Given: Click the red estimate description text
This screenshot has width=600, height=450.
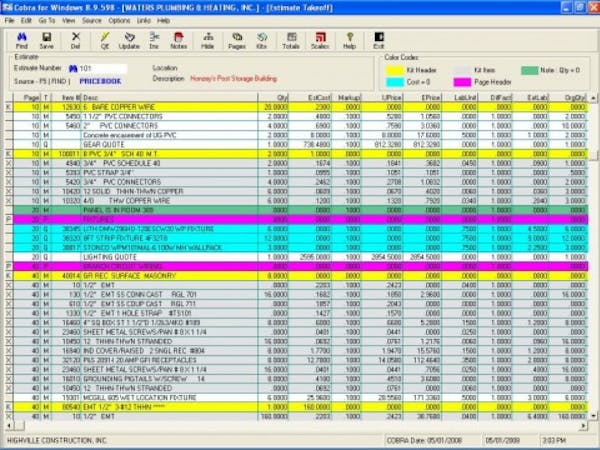Looking at the screenshot, I should point(233,79).
